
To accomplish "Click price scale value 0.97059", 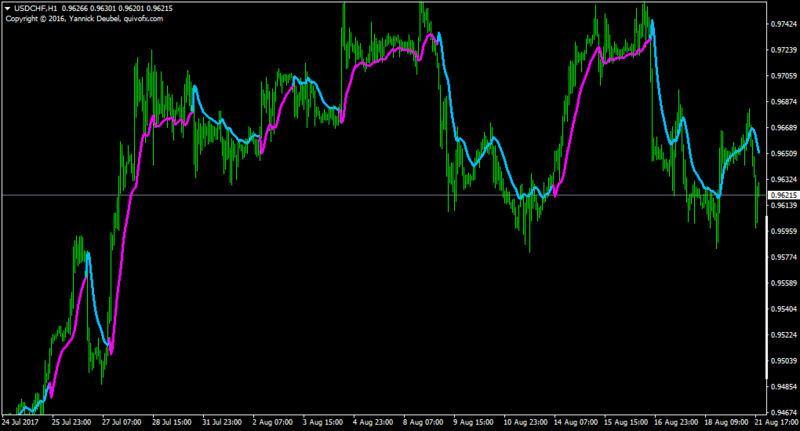I will 784,76.
